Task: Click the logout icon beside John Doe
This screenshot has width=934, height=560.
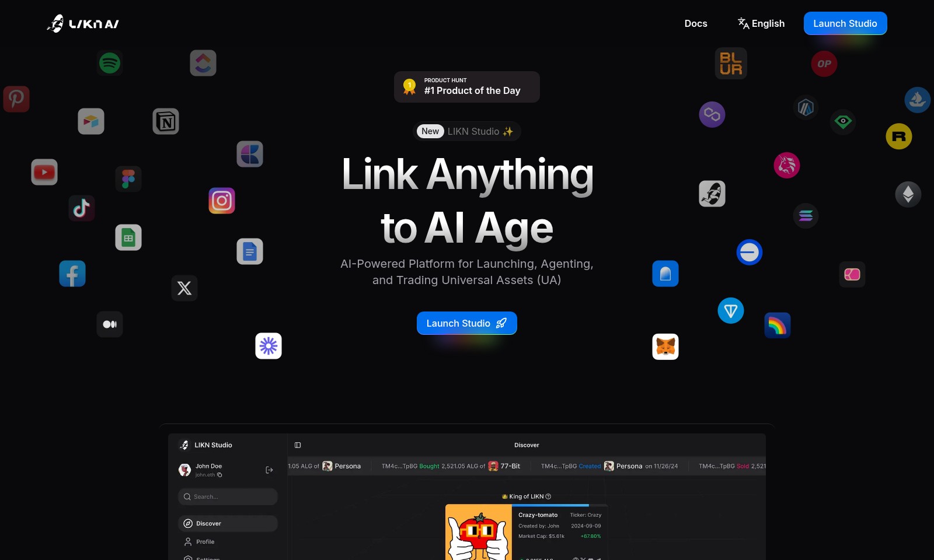Action: pyautogui.click(x=269, y=470)
